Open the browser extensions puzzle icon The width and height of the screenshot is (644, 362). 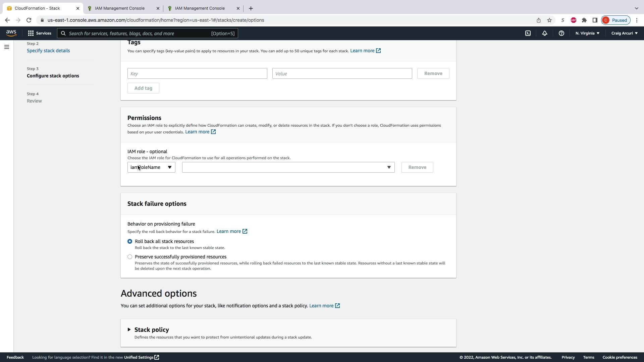tap(584, 20)
